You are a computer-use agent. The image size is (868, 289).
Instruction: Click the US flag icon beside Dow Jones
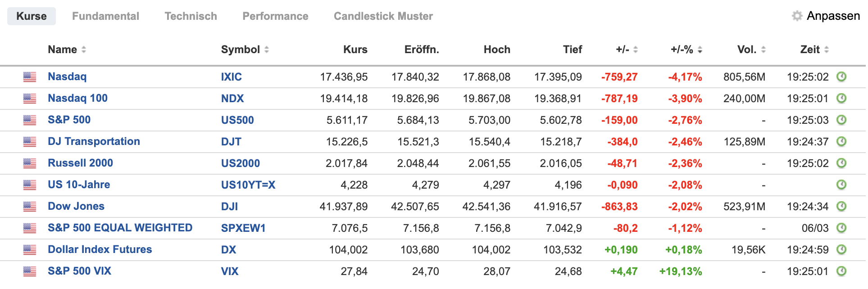tap(30, 207)
